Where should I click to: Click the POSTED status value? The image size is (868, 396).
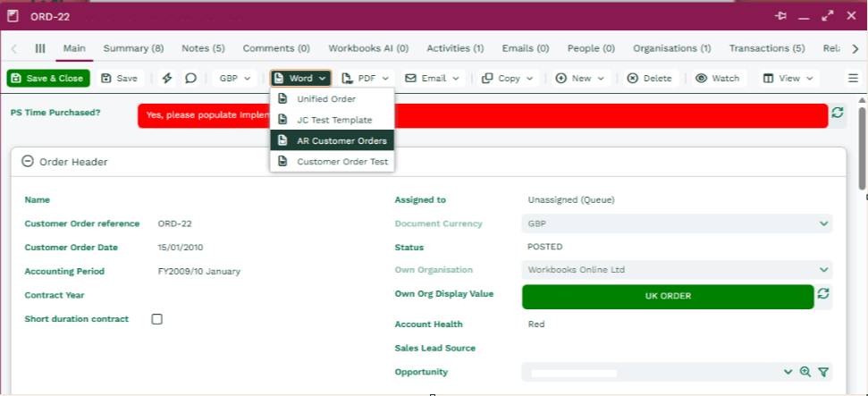[545, 247]
